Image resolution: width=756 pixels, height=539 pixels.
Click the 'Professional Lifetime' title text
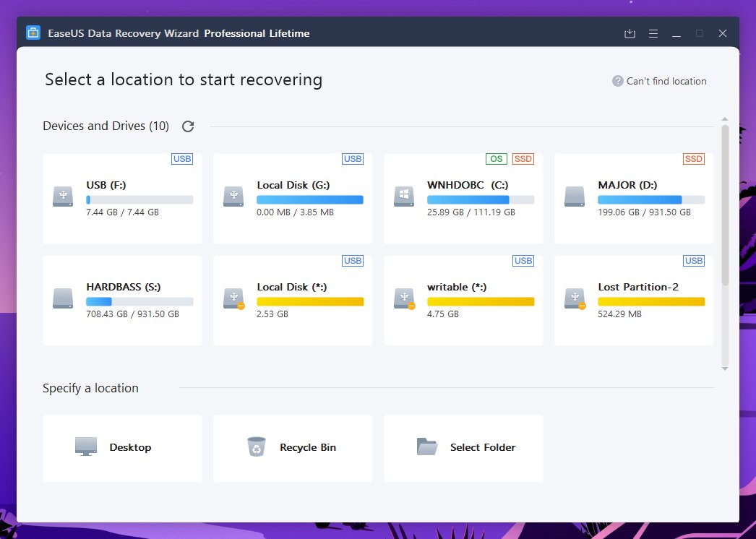pos(257,33)
